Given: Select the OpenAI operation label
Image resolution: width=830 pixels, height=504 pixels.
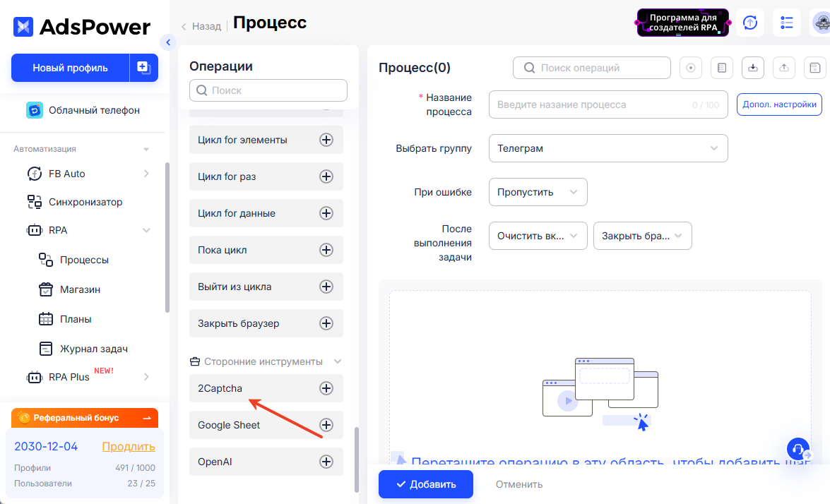Looking at the screenshot, I should click(215, 462).
